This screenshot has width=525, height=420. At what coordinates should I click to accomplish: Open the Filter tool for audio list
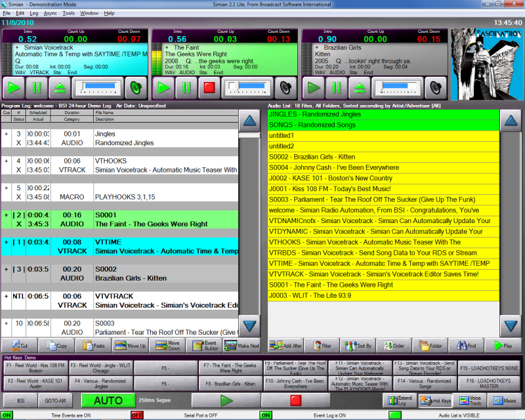(322, 345)
